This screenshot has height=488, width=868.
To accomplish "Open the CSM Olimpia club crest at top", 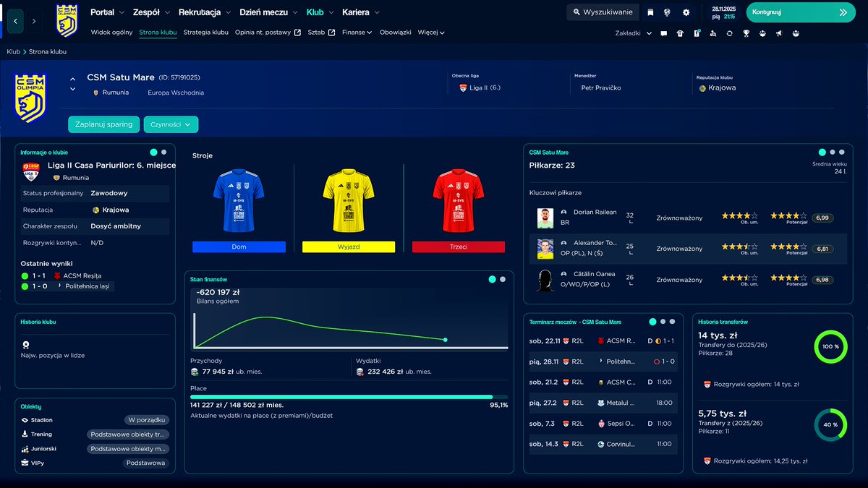I will [x=67, y=20].
